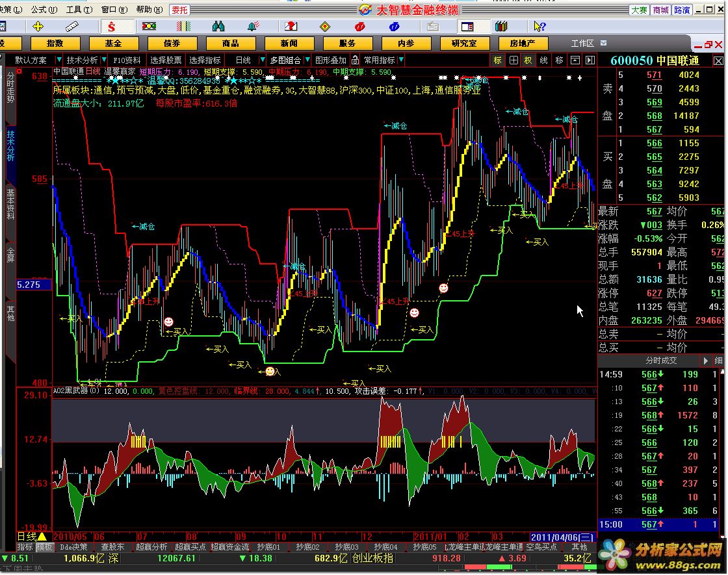The image size is (728, 575).
Task: Click the blue circular info icon
Action: [x=394, y=27]
